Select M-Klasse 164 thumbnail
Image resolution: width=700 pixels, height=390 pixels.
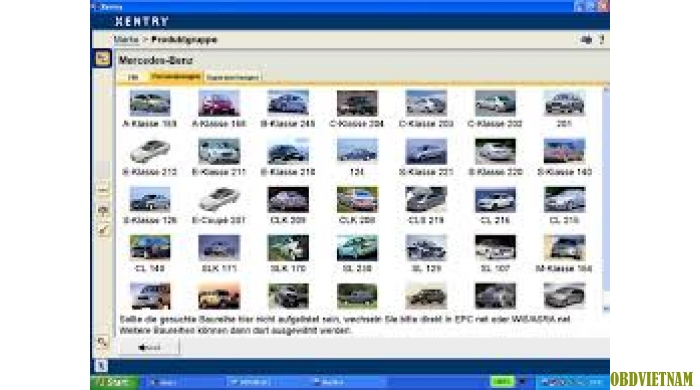pyautogui.click(x=564, y=248)
